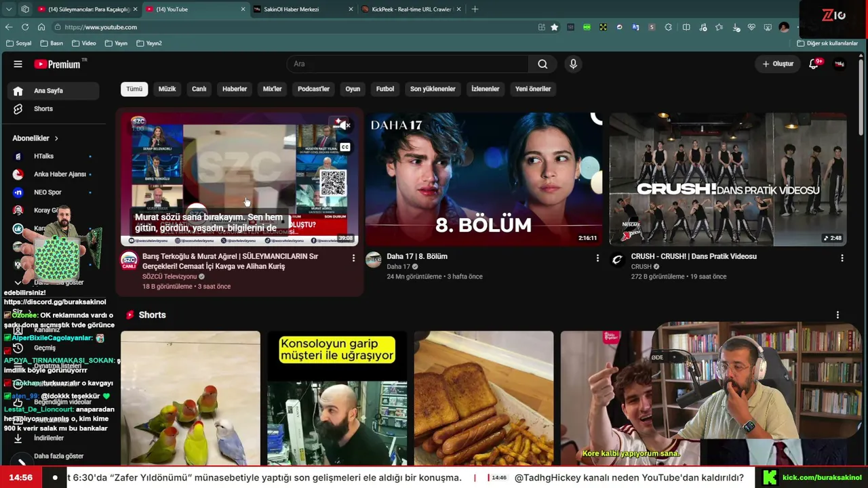The image size is (868, 488).
Task: Open the tab search dropdown arrow
Action: pos(9,9)
